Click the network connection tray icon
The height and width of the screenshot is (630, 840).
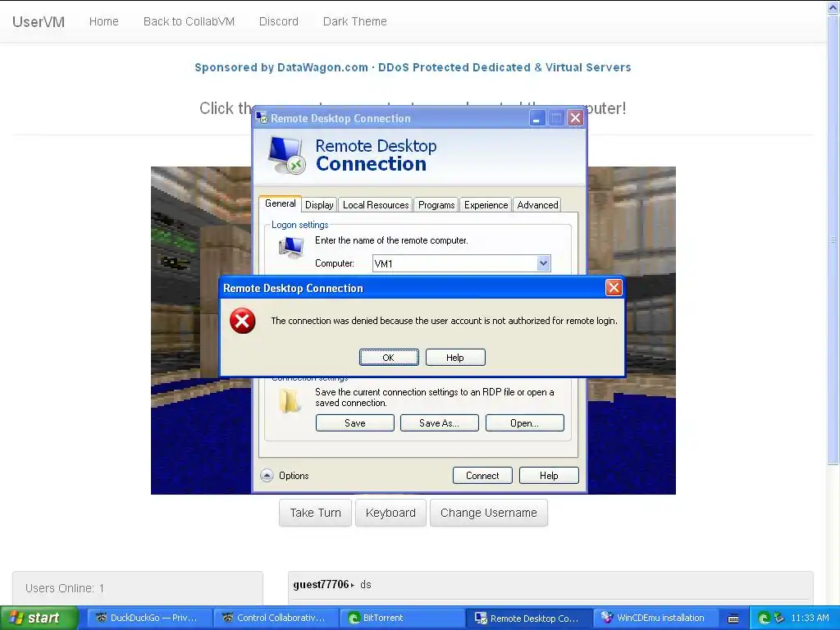(x=779, y=618)
